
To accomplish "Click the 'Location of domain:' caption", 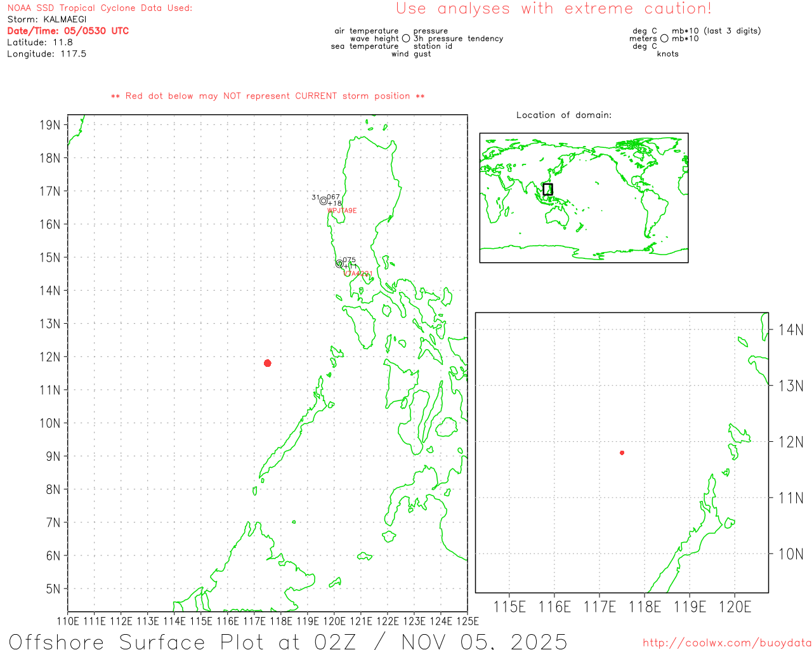I will (x=564, y=115).
